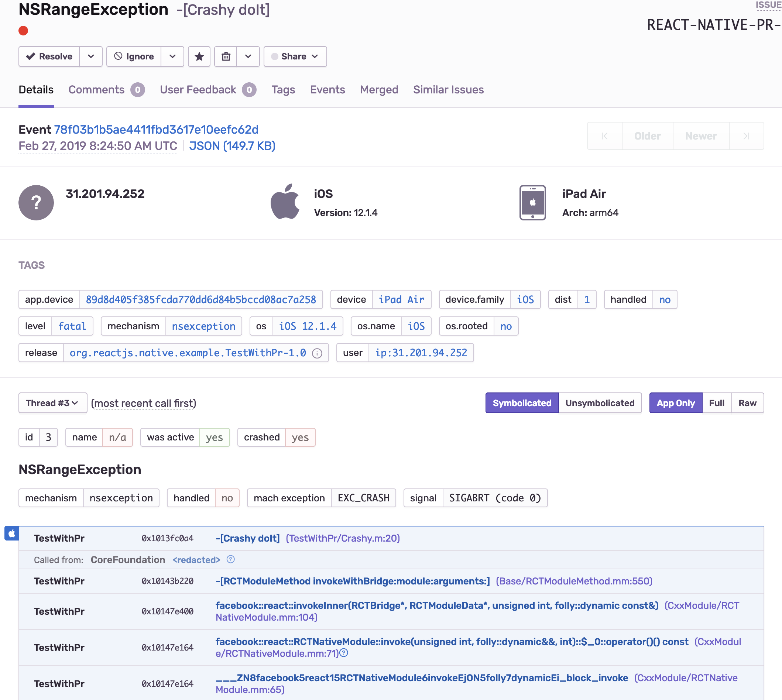Click the dist tag value 1
The image size is (782, 700).
tap(587, 300)
